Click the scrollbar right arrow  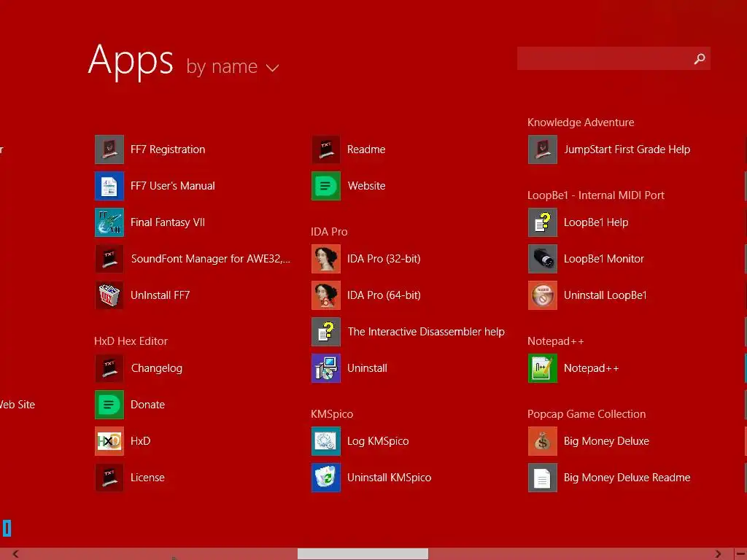pyautogui.click(x=719, y=554)
